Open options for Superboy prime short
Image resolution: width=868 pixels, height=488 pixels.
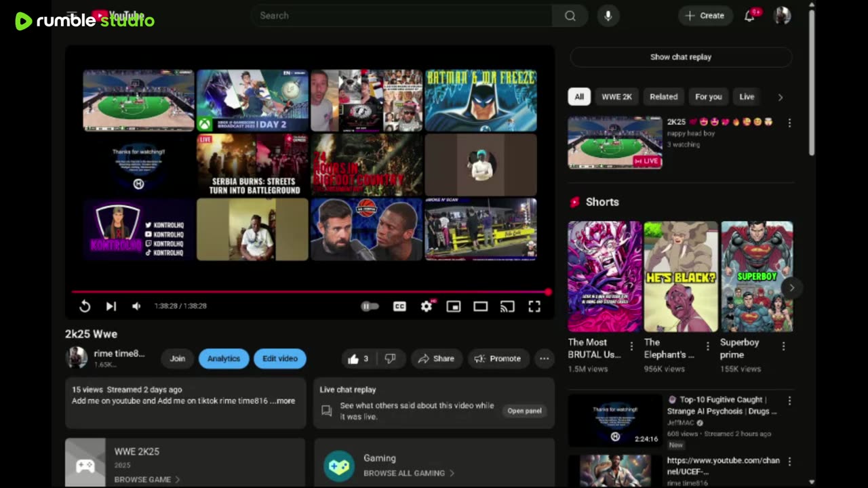point(784,346)
